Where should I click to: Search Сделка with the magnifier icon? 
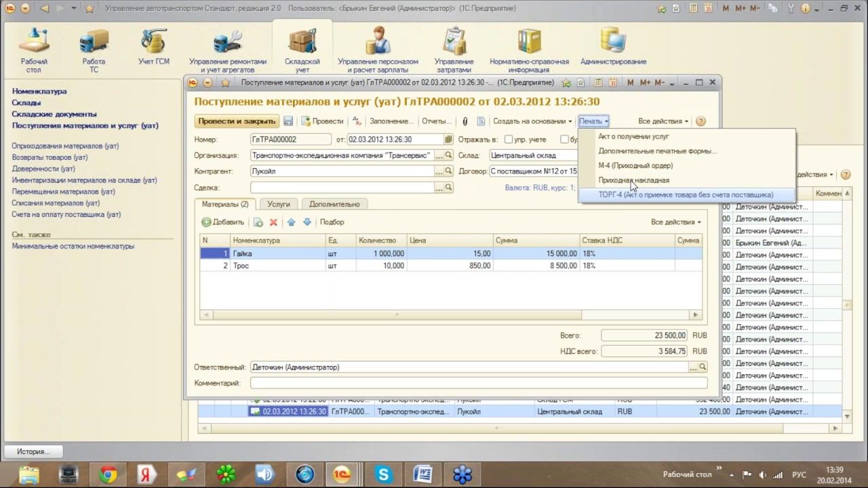tap(448, 188)
